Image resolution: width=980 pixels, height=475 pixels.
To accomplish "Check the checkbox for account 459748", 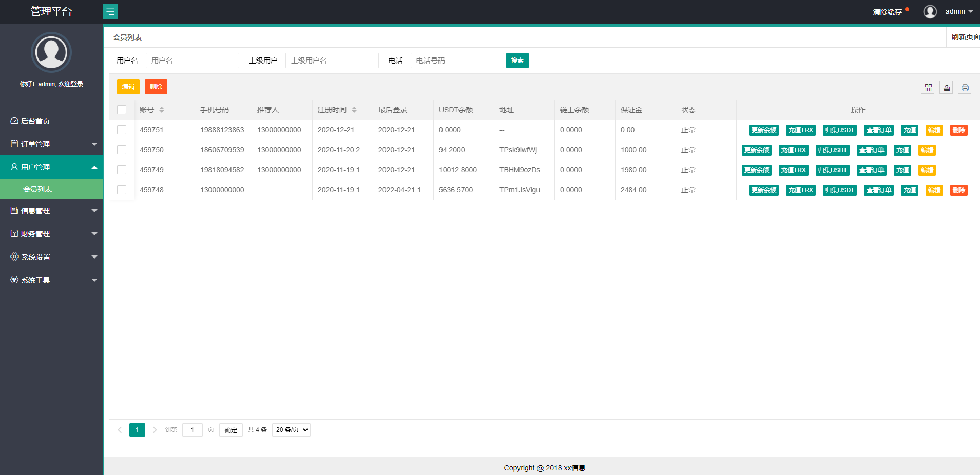I will [x=122, y=189].
